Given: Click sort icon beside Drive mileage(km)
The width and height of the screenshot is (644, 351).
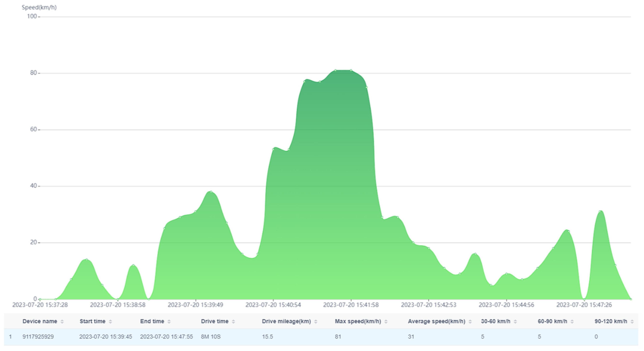Looking at the screenshot, I should [x=316, y=322].
